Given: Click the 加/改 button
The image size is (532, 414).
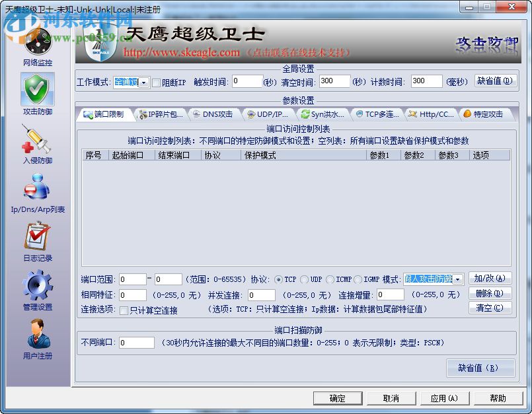Looking at the screenshot, I should tap(490, 279).
